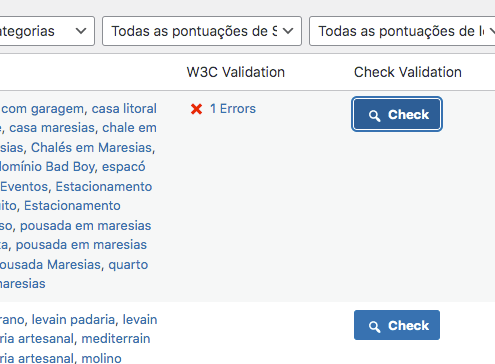Click the magnifier icon in second Check button
This screenshot has height=364, width=495.
[x=375, y=326]
